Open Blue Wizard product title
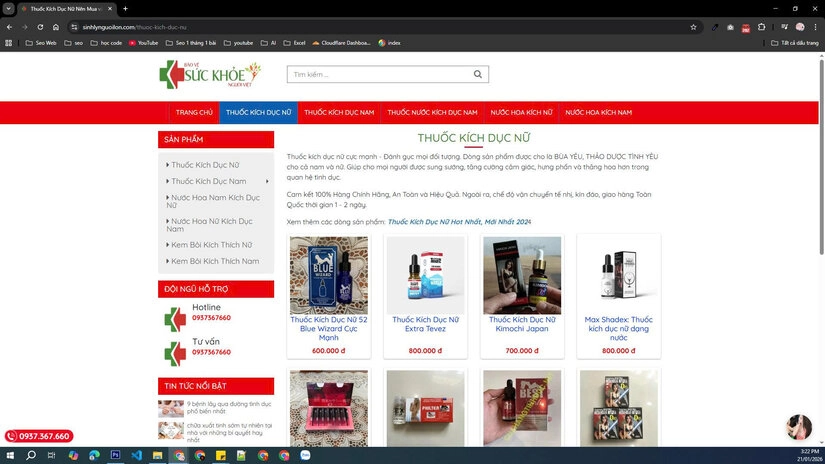This screenshot has height=464, width=825. click(x=329, y=328)
